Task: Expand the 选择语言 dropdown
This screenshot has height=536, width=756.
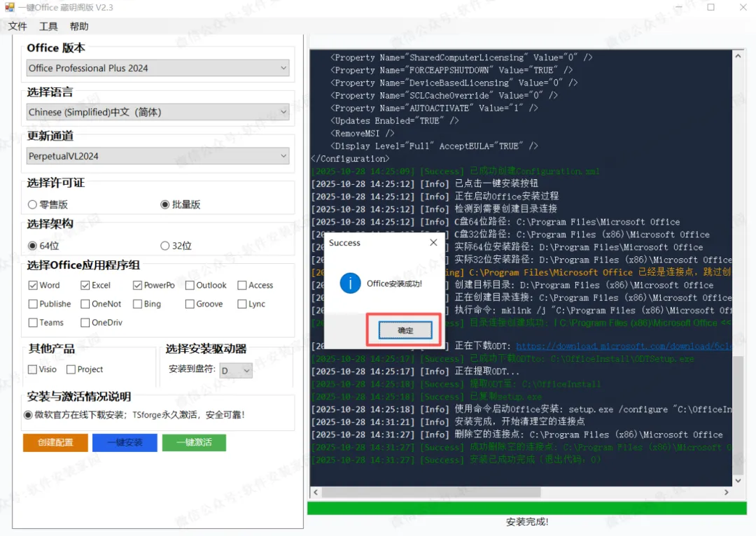Action: [x=157, y=112]
